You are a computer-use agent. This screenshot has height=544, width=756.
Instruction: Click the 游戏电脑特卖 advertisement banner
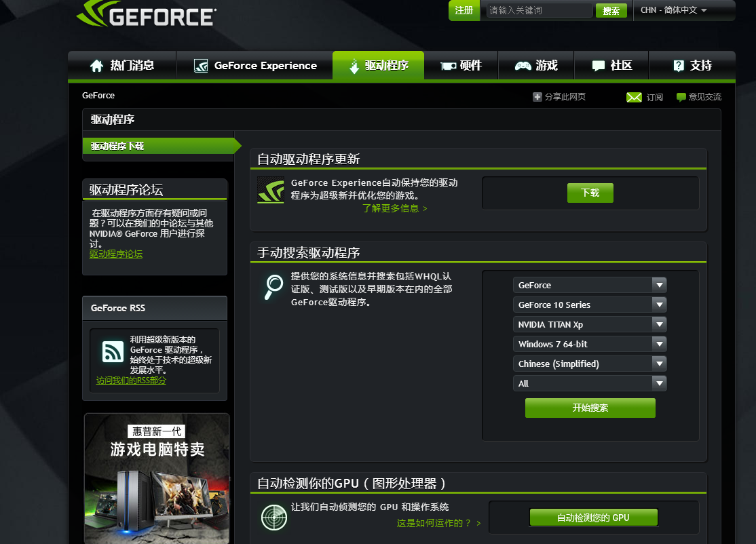coord(157,478)
